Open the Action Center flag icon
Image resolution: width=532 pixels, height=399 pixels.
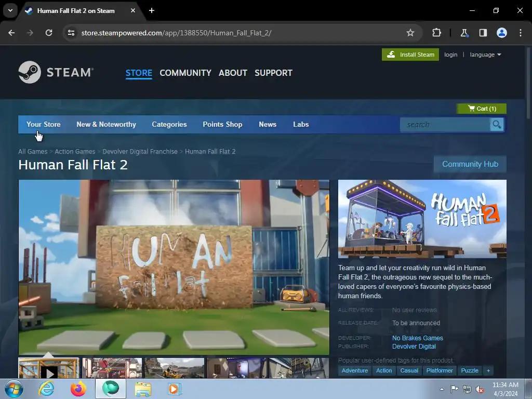pos(454,389)
